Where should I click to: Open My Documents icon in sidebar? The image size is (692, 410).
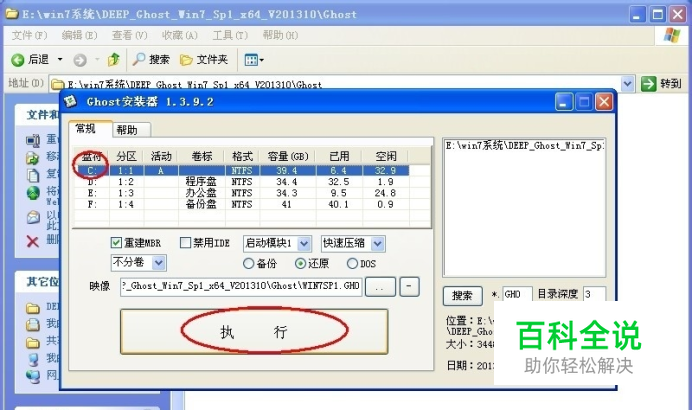tap(33, 325)
